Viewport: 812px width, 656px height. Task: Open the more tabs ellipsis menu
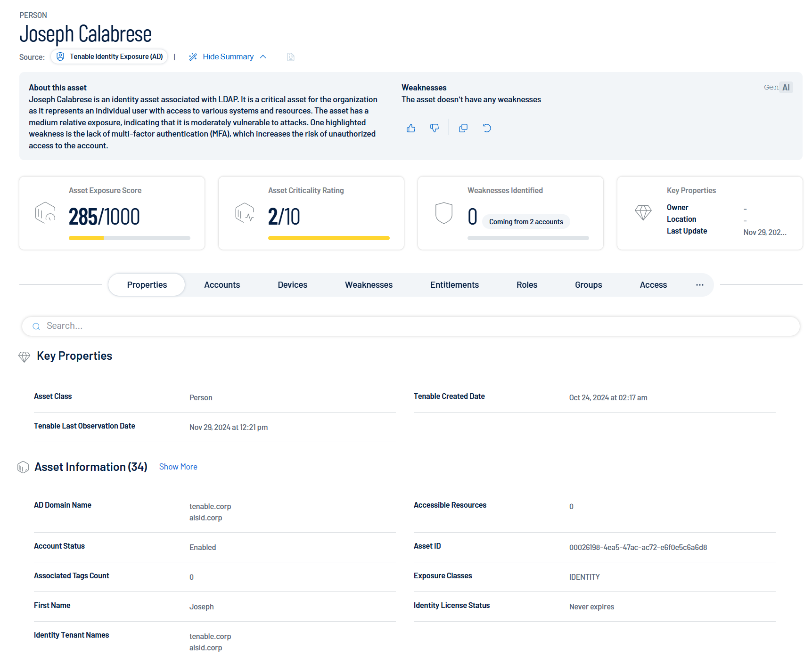[x=700, y=285]
